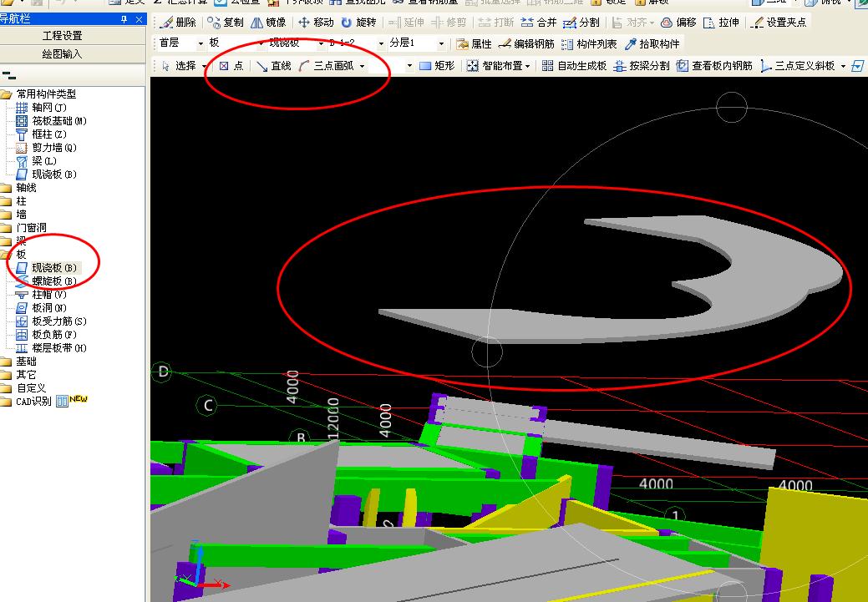Select the 直线 (line) draw tool
868x602 pixels.
coord(274,66)
